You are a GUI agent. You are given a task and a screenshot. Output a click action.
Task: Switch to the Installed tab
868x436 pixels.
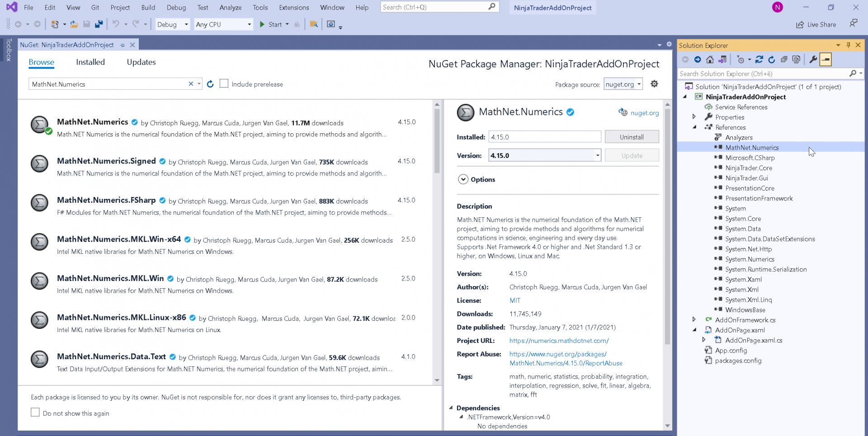[x=90, y=62]
